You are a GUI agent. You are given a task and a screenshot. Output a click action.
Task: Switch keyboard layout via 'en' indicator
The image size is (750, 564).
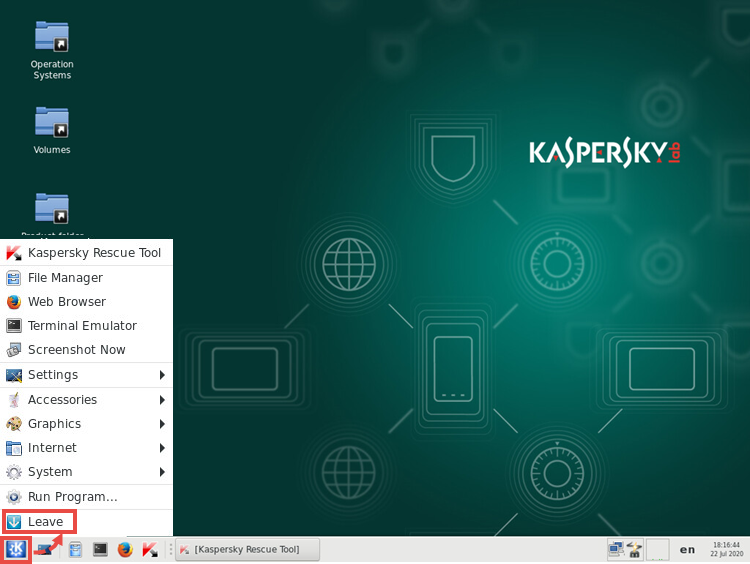[687, 550]
